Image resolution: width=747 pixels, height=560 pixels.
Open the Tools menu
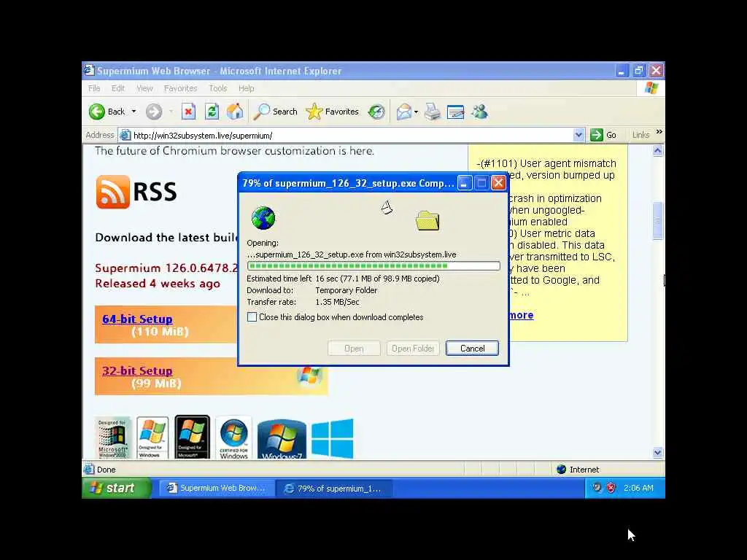[217, 88]
